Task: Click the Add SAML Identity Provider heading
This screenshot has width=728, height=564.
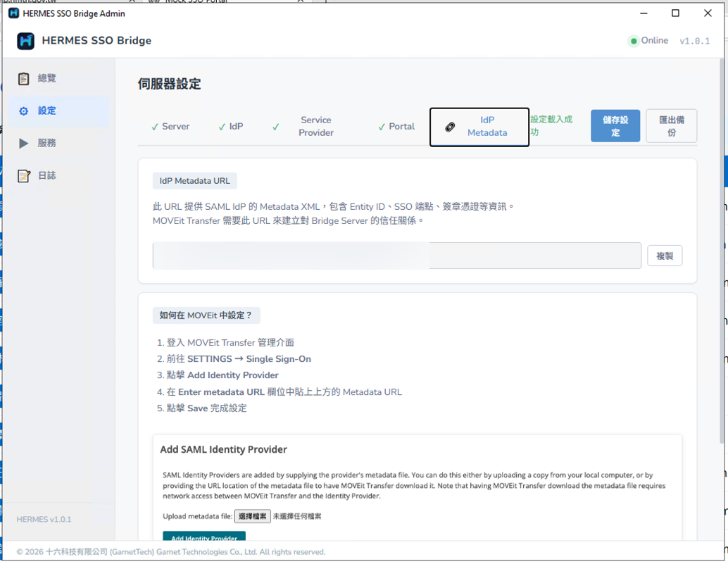Action: (x=223, y=450)
